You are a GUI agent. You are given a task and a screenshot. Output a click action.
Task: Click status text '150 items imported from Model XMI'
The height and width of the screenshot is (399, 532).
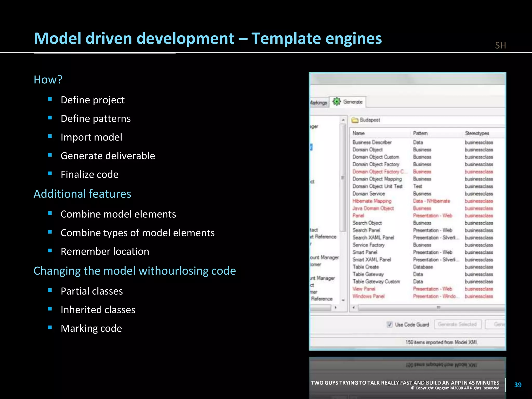(x=441, y=342)
